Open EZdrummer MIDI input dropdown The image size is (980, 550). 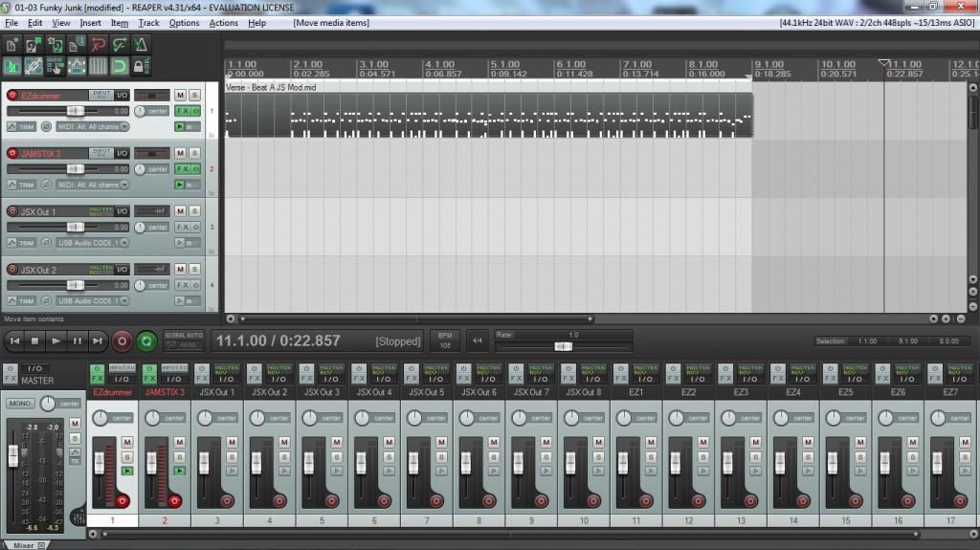pos(93,126)
